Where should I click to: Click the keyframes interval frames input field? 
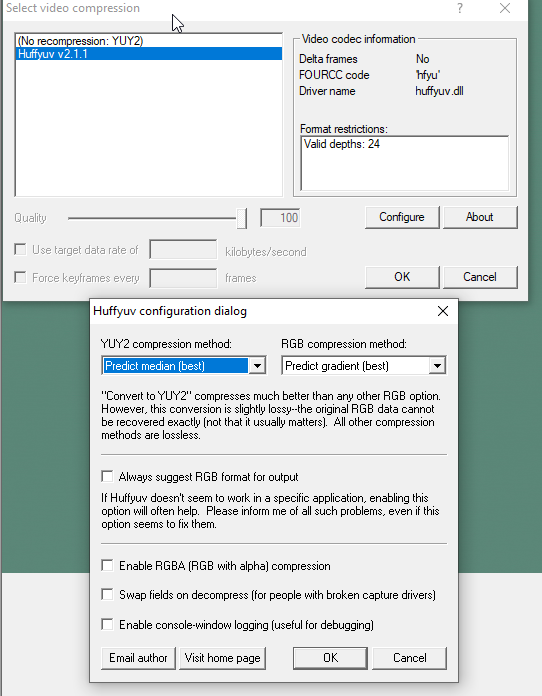tap(183, 278)
